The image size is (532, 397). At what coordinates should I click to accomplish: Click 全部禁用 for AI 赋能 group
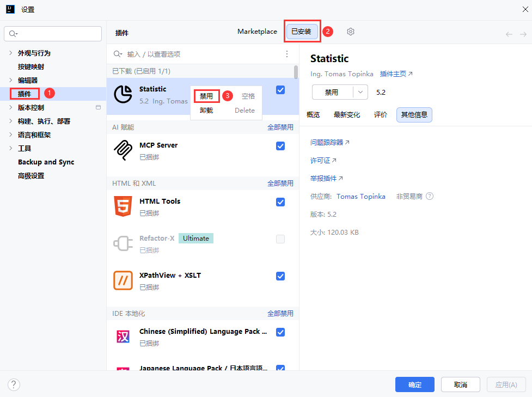280,127
